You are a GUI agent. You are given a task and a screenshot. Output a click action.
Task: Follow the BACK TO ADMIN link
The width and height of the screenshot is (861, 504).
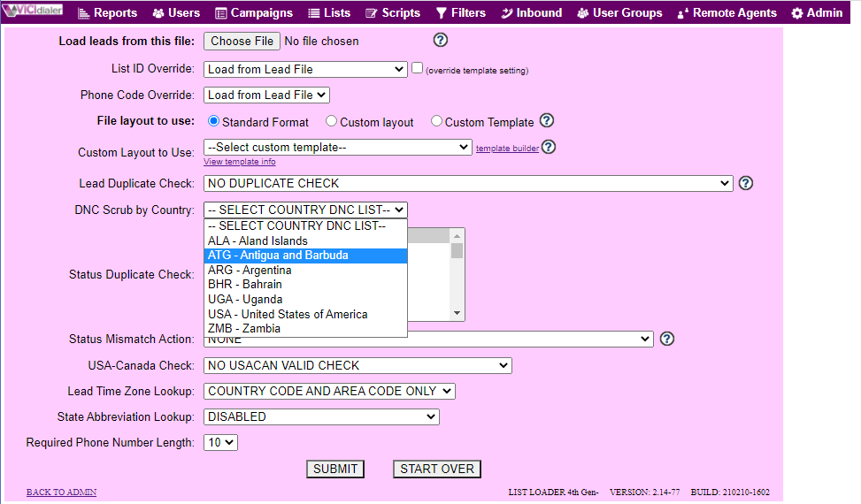pos(62,493)
